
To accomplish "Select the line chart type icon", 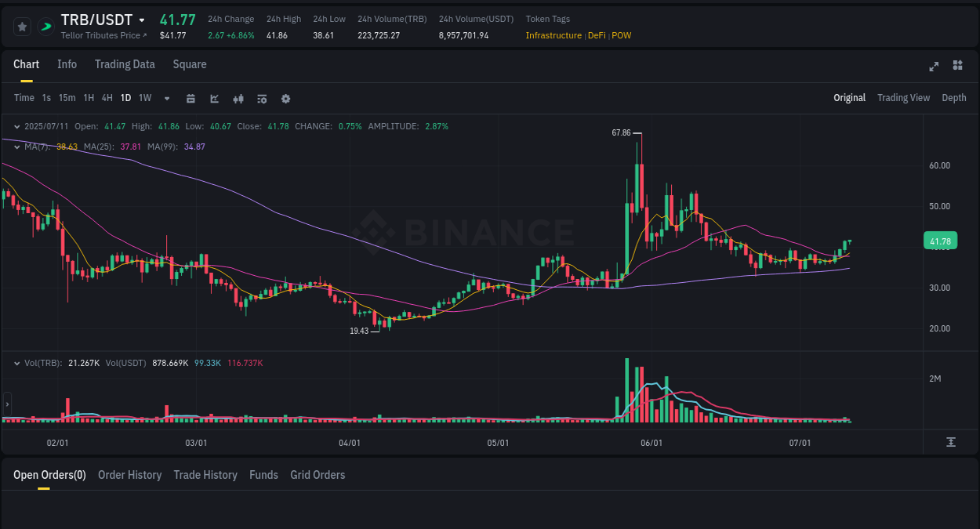I will [x=214, y=99].
